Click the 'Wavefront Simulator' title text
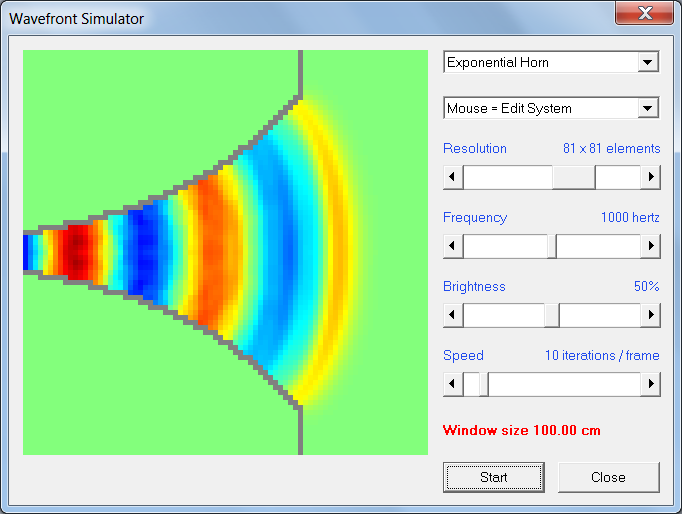Viewport: 682px width, 514px height. tap(77, 19)
